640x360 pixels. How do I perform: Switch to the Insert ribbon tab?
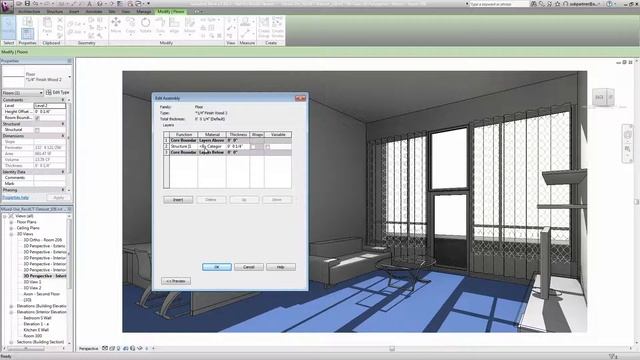pos(74,11)
